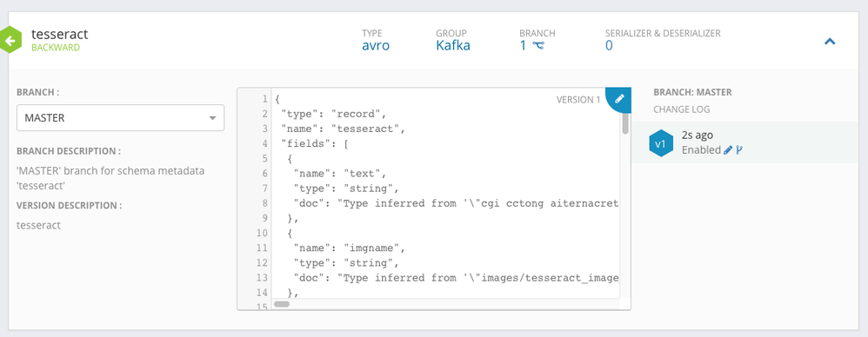This screenshot has height=337, width=868.
Task: Click the tesseract schema name title
Action: (59, 34)
